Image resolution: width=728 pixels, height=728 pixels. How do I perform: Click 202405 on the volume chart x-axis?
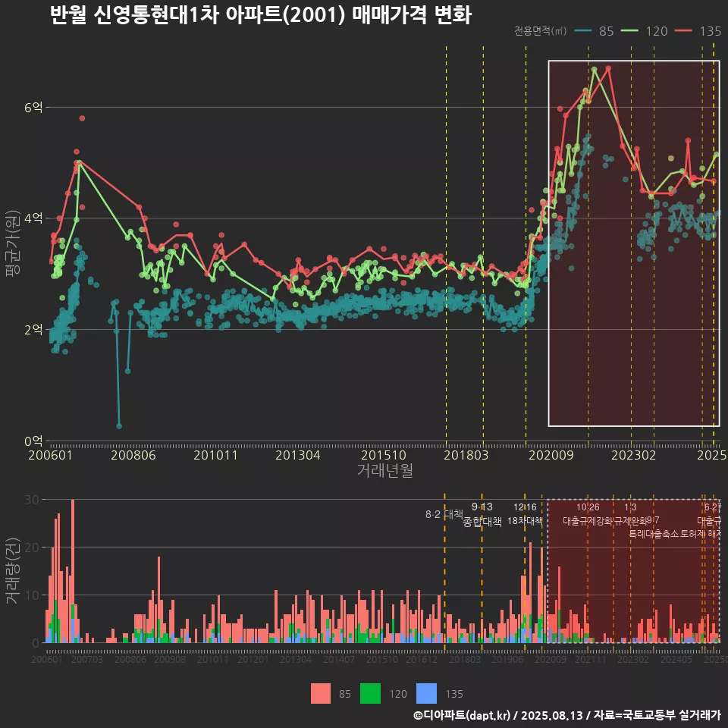click(x=676, y=659)
